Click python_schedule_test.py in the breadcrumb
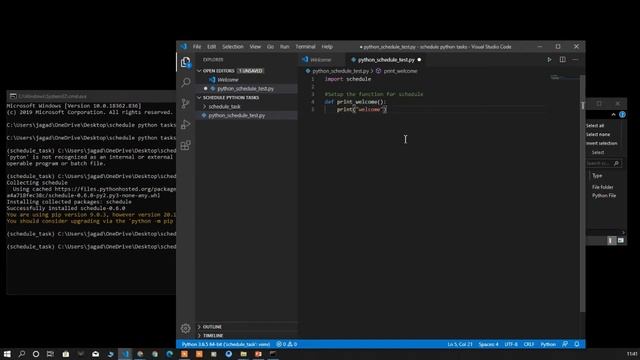This screenshot has height=360, width=640. (x=340, y=71)
